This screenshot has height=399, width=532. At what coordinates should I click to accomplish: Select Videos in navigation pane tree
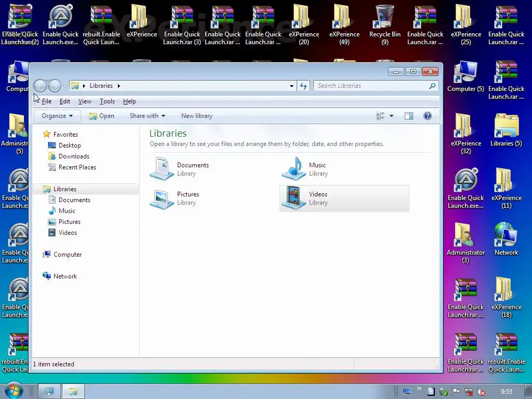point(68,232)
